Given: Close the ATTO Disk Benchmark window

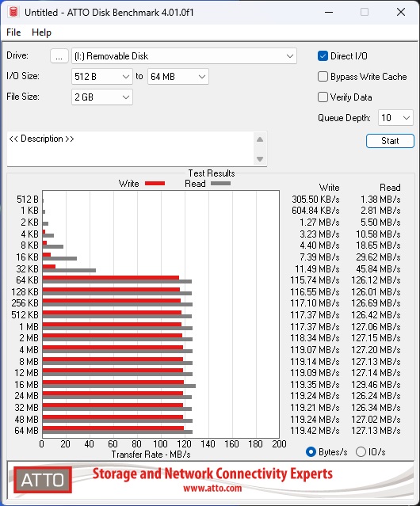Looking at the screenshot, I should (x=401, y=12).
